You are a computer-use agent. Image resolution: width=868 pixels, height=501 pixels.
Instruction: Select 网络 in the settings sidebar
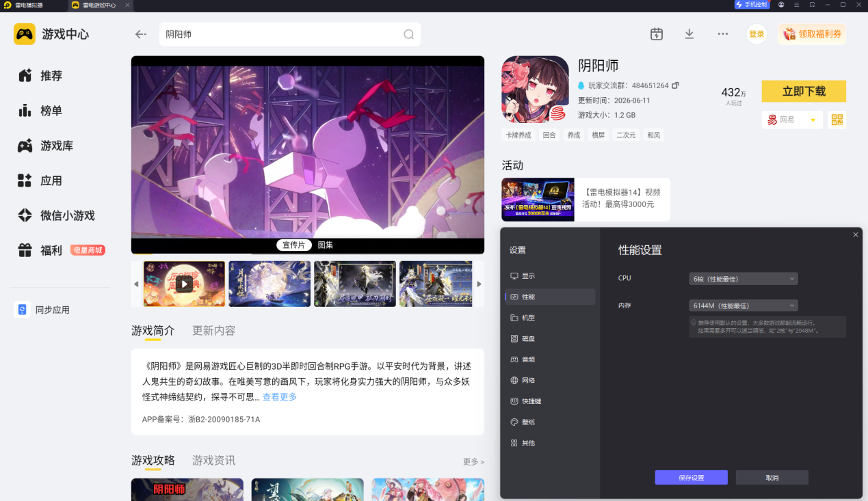click(x=550, y=380)
